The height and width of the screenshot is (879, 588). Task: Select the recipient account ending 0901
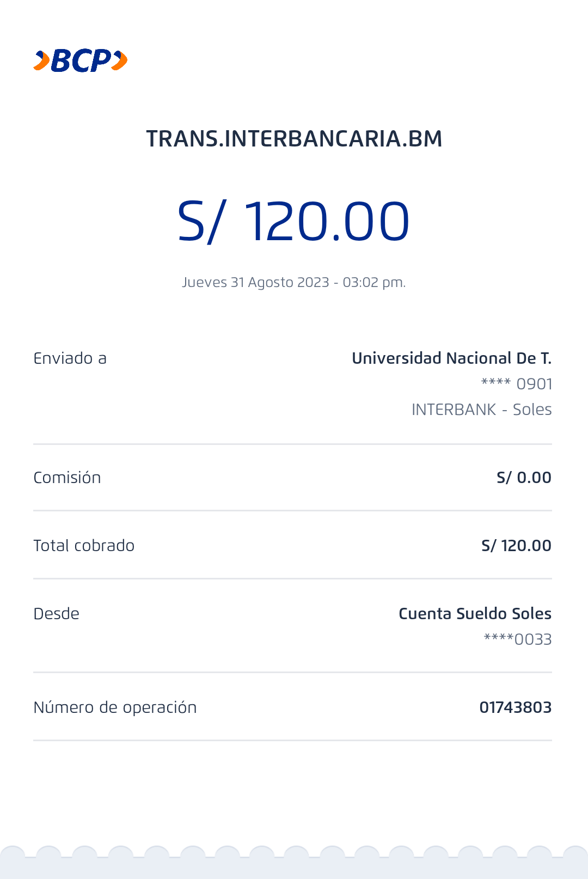tap(517, 384)
